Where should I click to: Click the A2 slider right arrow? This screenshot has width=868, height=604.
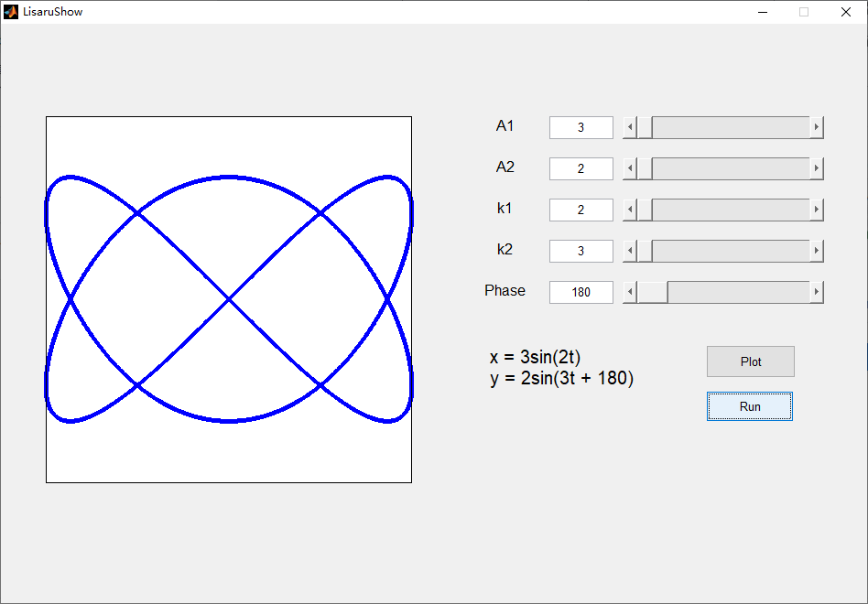point(817,168)
